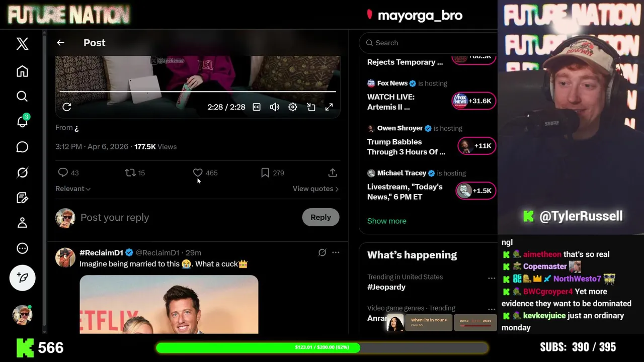Viewport: 644px width, 362px height.
Task: Open options for Video game genres trend
Action: pyautogui.click(x=492, y=309)
